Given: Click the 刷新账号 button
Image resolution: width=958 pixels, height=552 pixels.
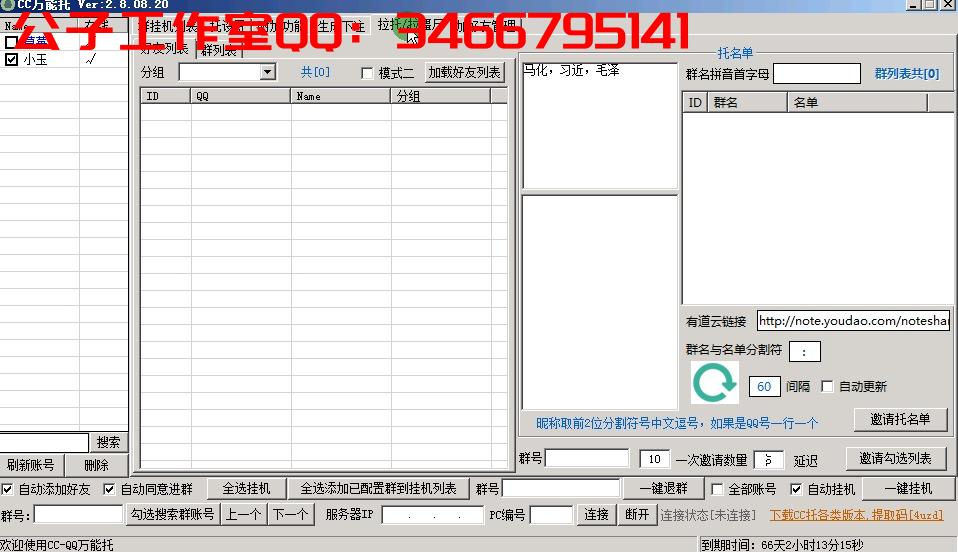Looking at the screenshot, I should pos(31,465).
